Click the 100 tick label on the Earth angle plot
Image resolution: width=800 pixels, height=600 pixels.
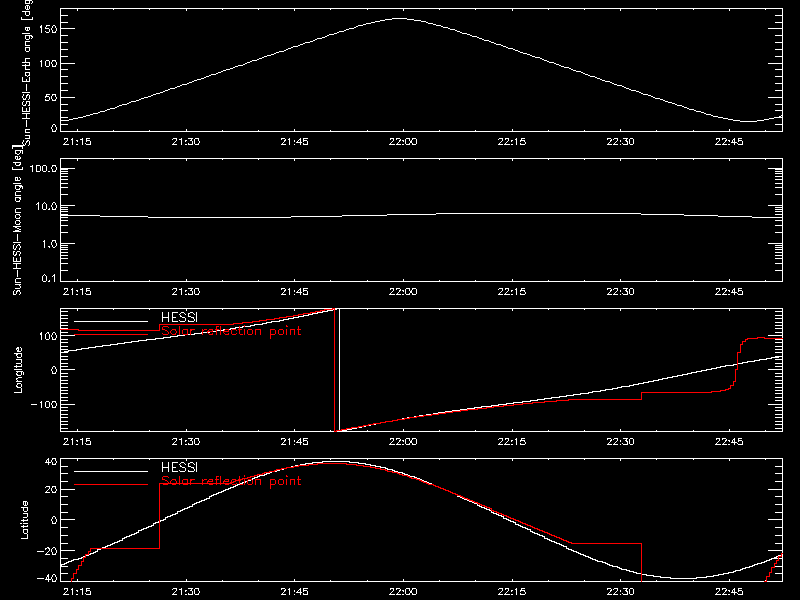(48, 63)
